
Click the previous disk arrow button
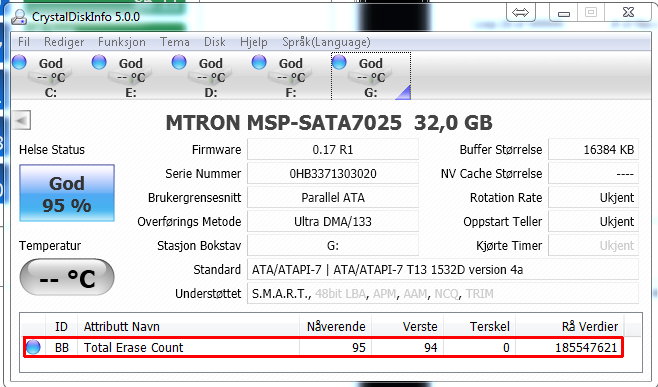click(21, 120)
